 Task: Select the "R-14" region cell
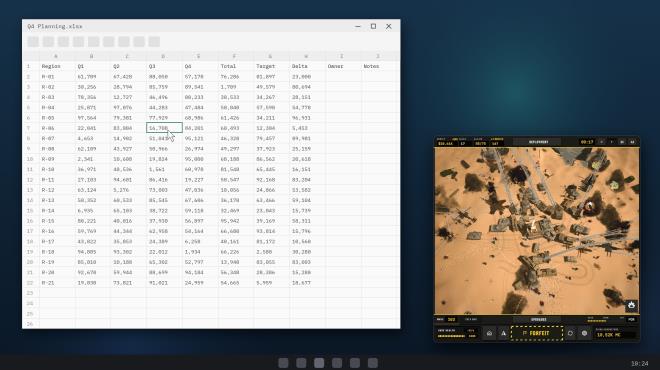point(57,210)
